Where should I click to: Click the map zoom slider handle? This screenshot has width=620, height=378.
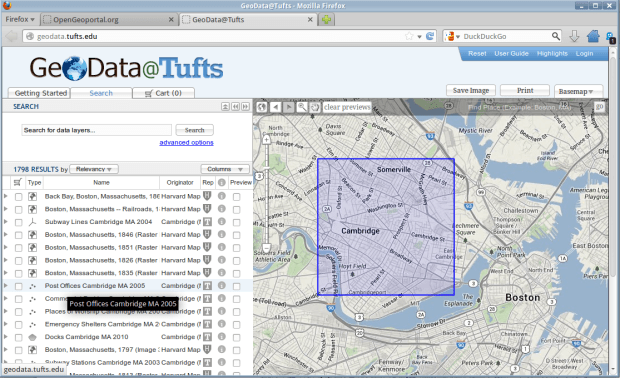click(267, 168)
